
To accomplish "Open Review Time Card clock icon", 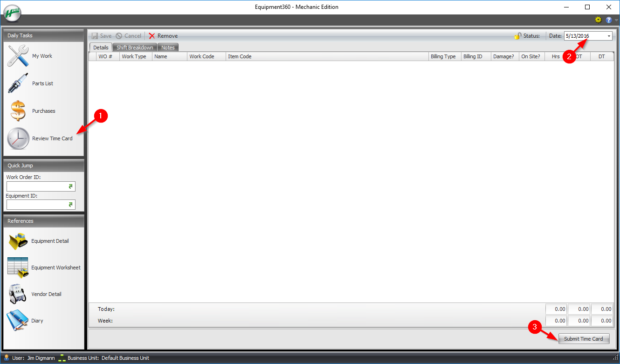I will click(18, 138).
